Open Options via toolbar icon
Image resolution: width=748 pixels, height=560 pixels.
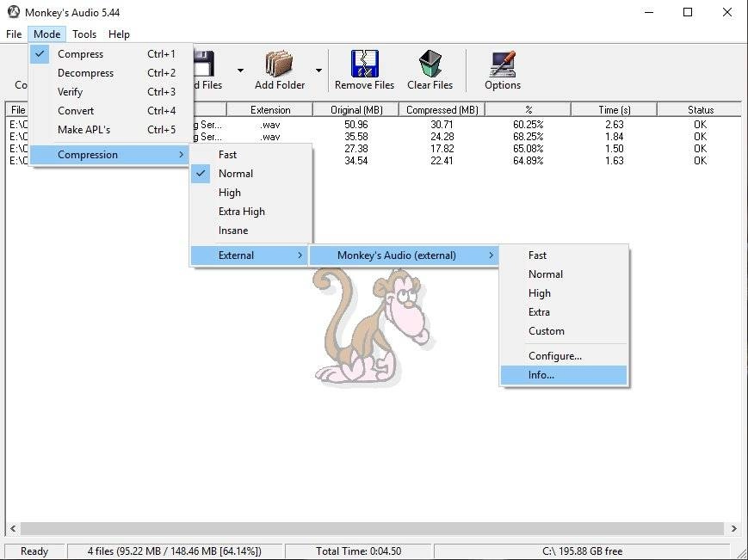[x=503, y=64]
